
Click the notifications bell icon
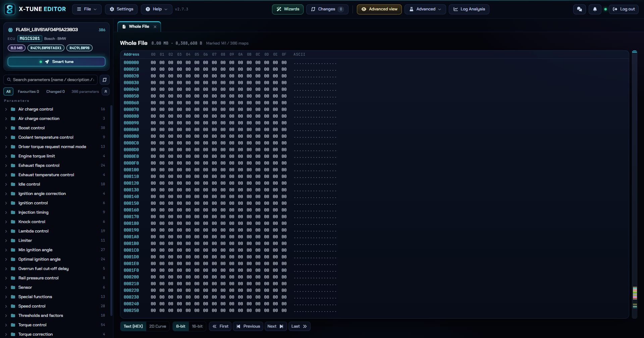tap(595, 9)
